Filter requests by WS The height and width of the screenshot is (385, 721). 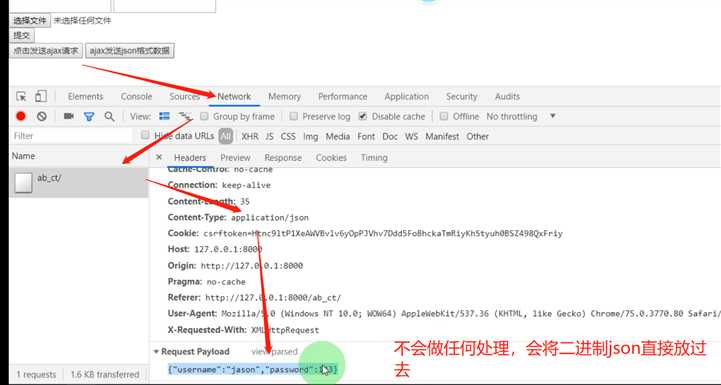click(412, 136)
